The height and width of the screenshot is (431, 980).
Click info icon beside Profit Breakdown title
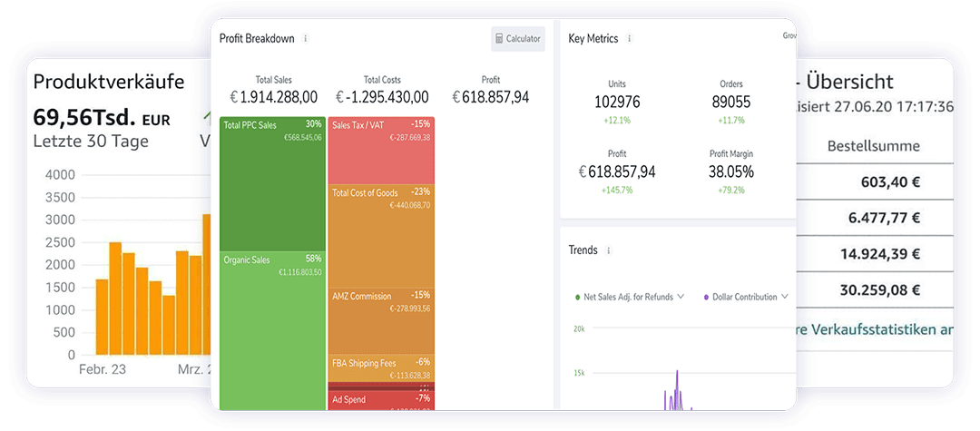pyautogui.click(x=305, y=39)
